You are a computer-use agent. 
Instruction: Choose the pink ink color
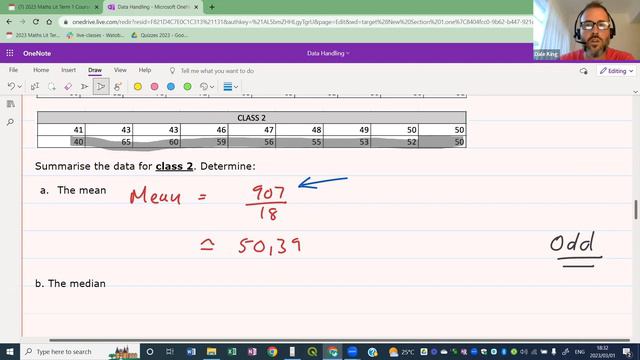(154, 87)
